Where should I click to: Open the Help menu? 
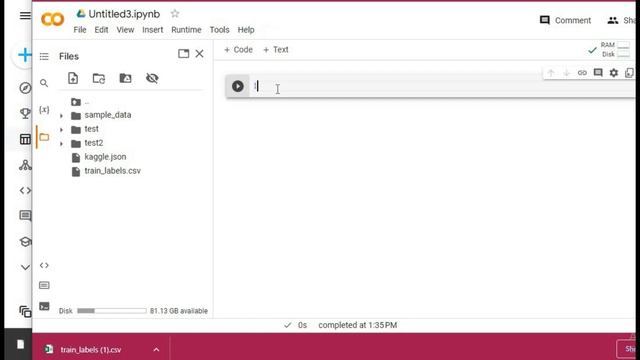246,30
